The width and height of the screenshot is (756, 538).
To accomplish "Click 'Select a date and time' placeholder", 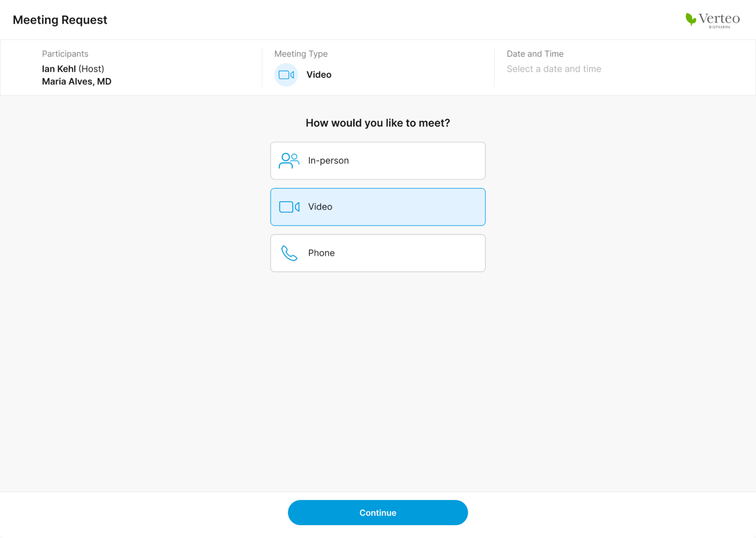I will pyautogui.click(x=554, y=69).
